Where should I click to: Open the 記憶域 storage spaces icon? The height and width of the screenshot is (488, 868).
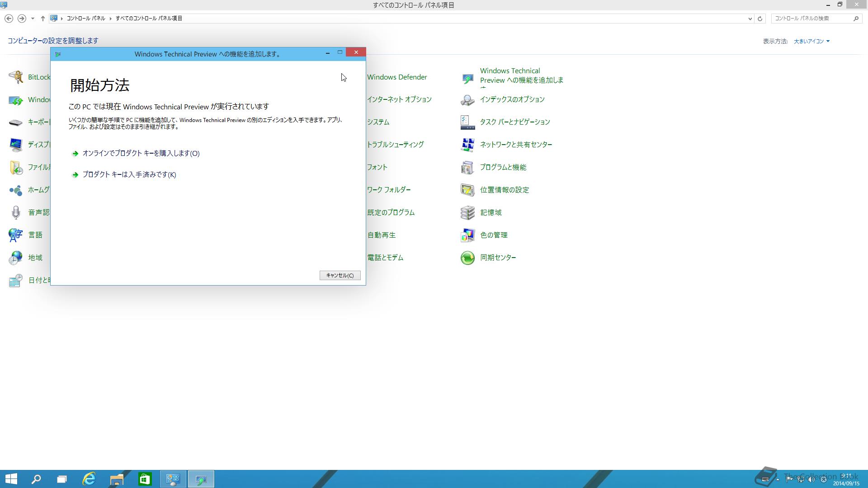[x=468, y=212]
